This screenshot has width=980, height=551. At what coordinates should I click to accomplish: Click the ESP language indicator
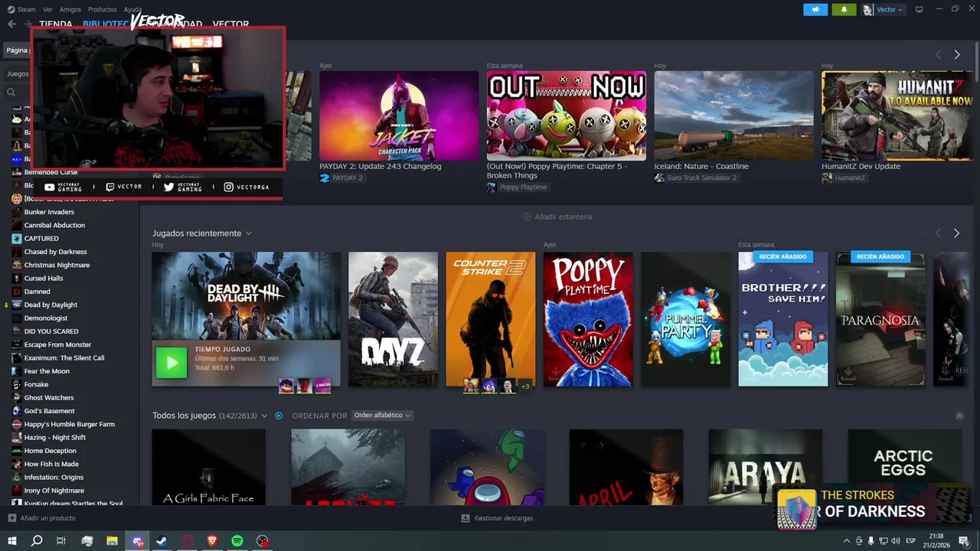tap(911, 541)
